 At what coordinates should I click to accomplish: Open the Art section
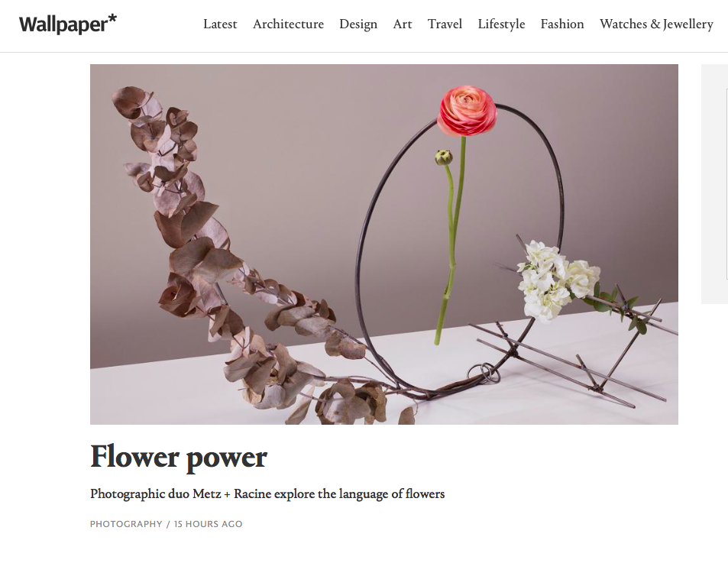coord(403,24)
